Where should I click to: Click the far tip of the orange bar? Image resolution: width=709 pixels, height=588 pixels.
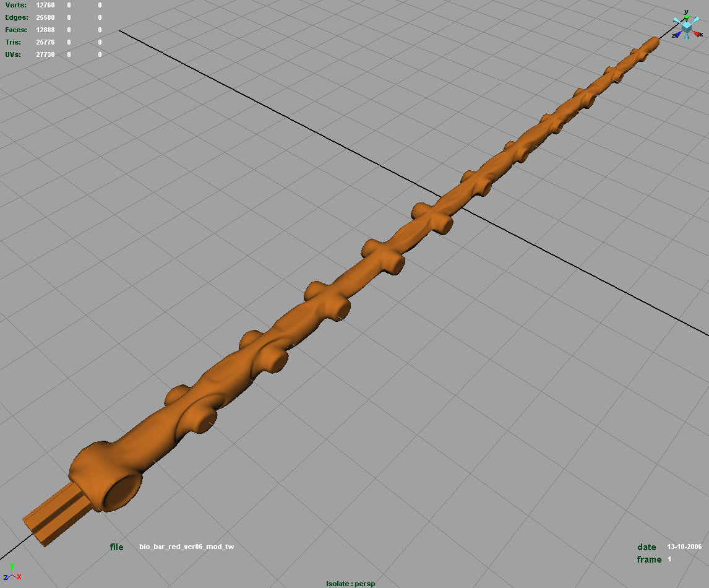coord(655,41)
